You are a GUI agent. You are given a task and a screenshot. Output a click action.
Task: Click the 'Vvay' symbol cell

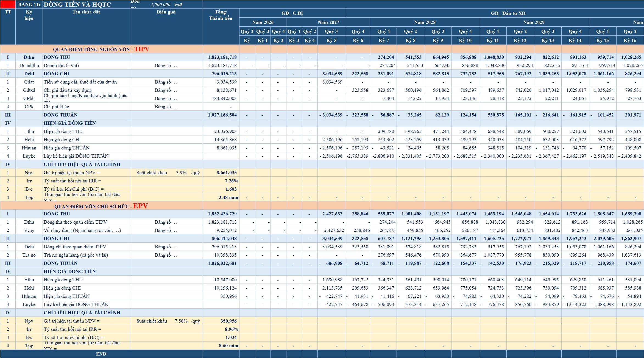coord(29,230)
